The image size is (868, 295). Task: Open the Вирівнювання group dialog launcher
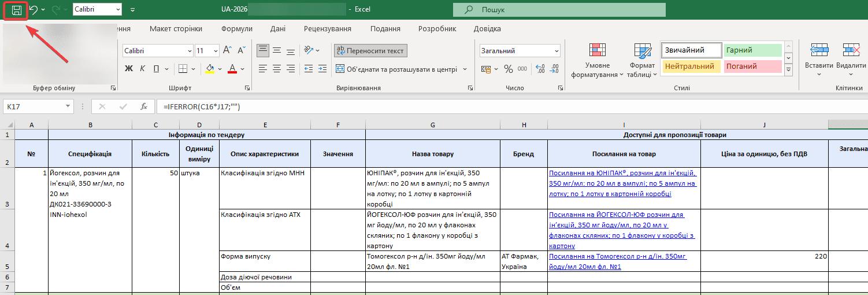click(470, 88)
